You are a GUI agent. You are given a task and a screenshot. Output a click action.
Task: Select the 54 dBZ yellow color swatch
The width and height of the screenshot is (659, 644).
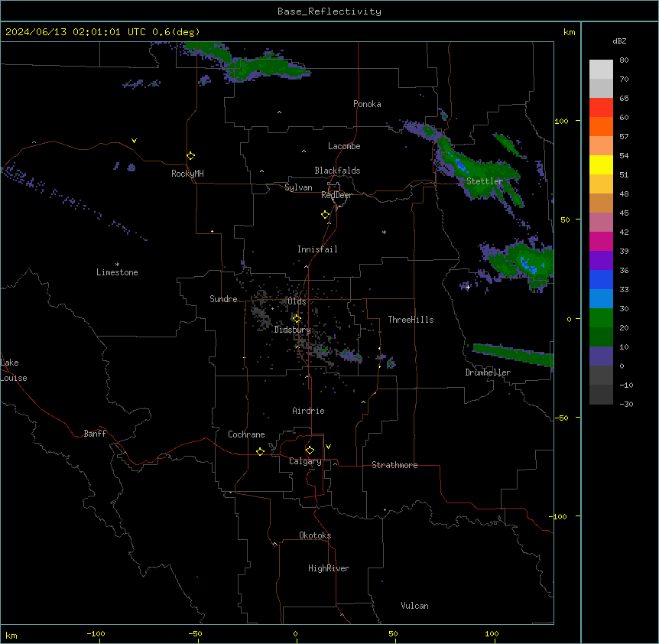pyautogui.click(x=601, y=164)
